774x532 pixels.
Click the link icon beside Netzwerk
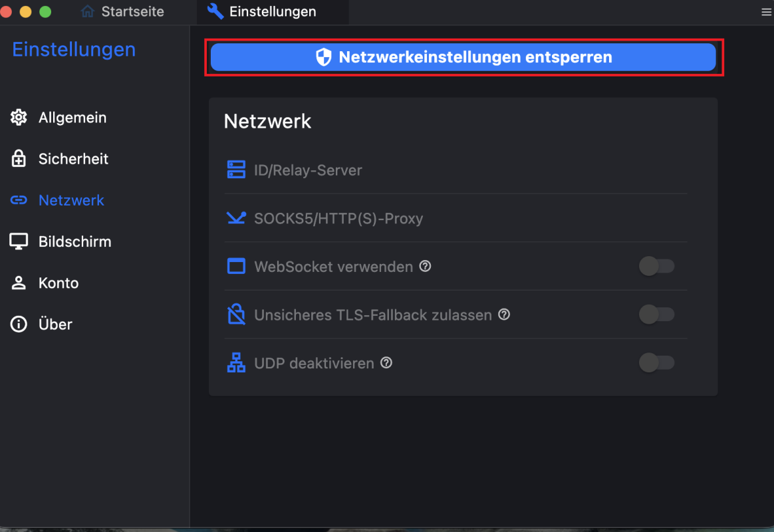pos(19,200)
